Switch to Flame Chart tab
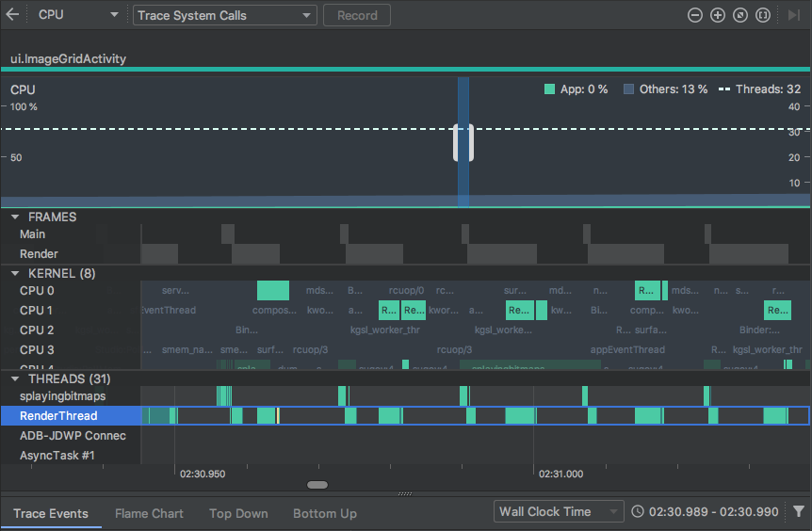The image size is (812, 531). [149, 513]
